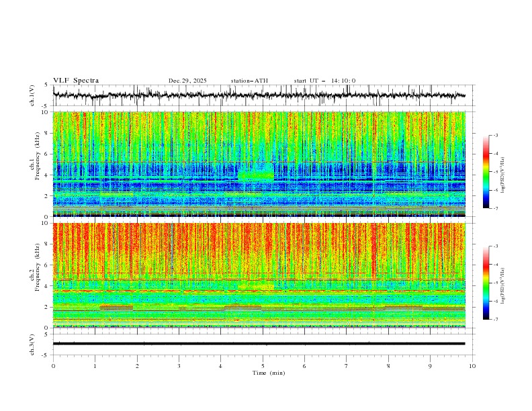Click time axis tick label "1"
532x411 pixels.
tap(95, 366)
